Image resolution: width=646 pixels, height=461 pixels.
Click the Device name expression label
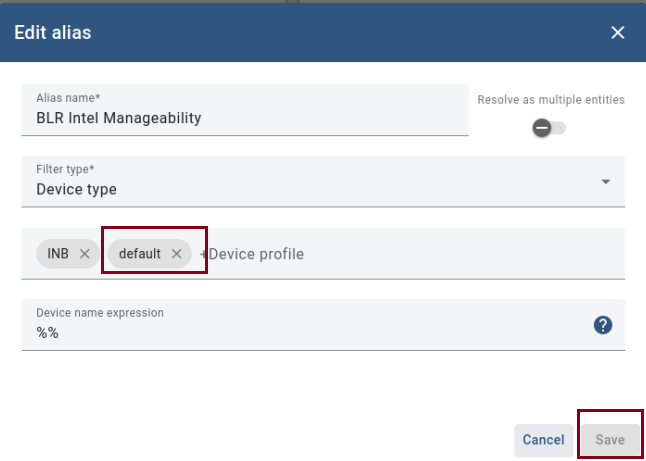point(99,313)
